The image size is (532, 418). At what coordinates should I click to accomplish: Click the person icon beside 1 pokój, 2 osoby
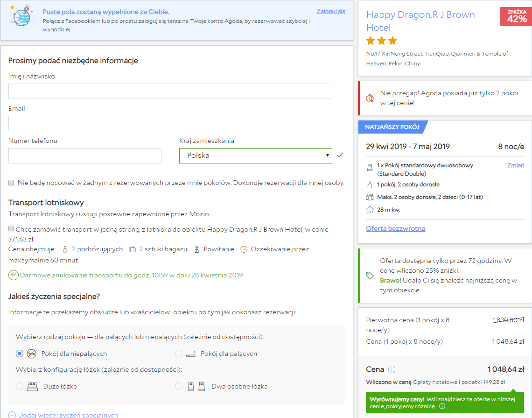pyautogui.click(x=370, y=184)
